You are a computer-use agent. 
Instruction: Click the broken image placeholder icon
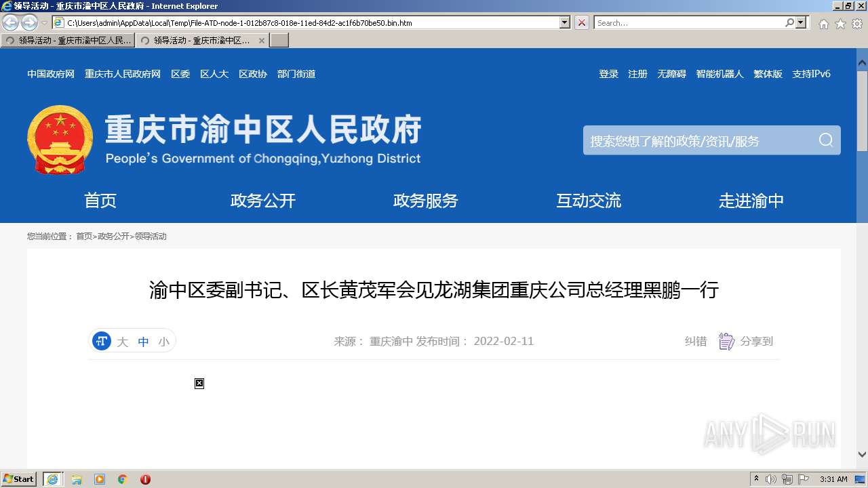[x=199, y=384]
